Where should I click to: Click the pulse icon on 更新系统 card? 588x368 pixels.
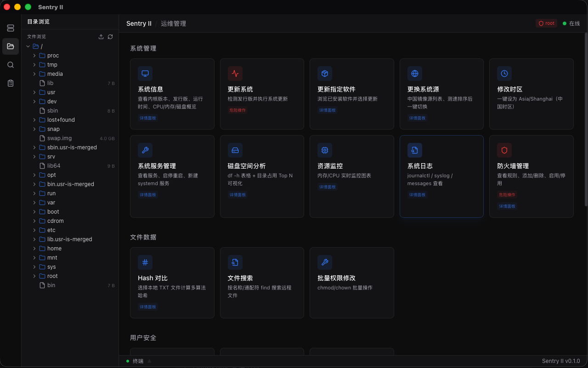pos(235,74)
